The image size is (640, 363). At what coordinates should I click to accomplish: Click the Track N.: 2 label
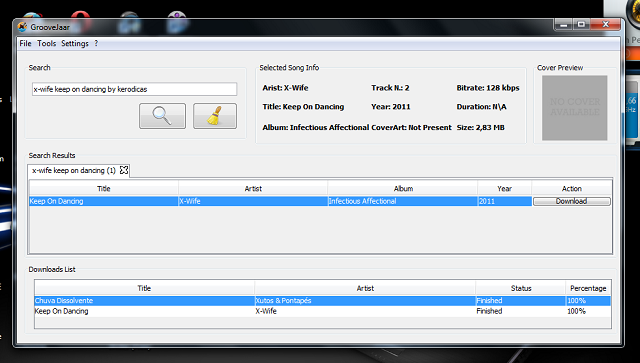(x=390, y=88)
